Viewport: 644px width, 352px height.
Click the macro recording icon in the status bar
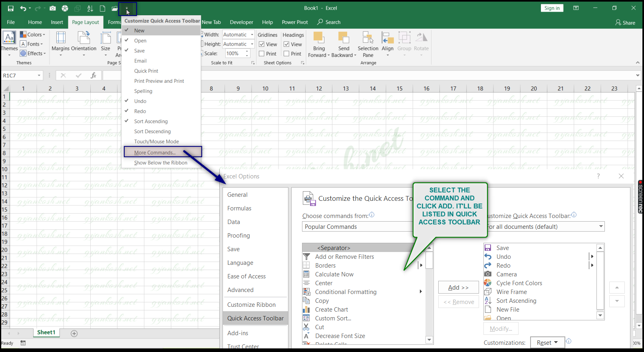tap(23, 343)
